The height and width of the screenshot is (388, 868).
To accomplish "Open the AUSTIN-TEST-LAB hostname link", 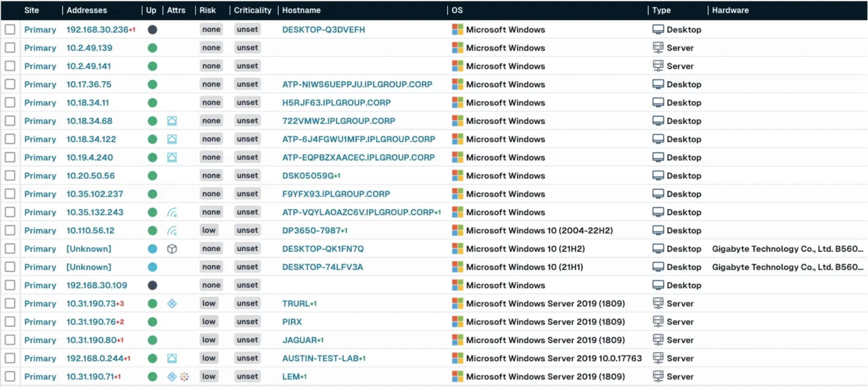I will coord(320,359).
